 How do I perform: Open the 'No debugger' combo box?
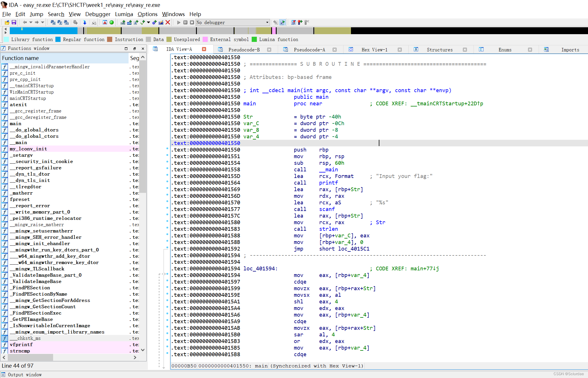coord(233,22)
